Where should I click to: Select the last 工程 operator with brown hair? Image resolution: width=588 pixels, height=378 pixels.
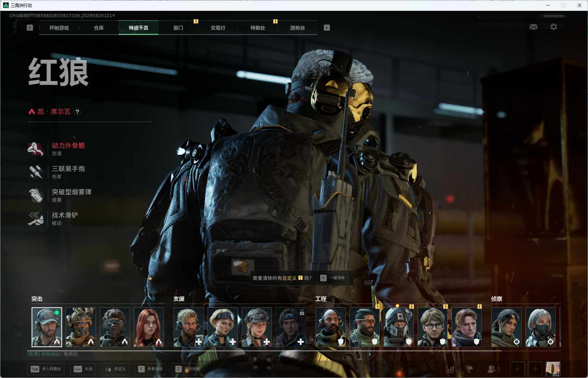[x=466, y=327]
